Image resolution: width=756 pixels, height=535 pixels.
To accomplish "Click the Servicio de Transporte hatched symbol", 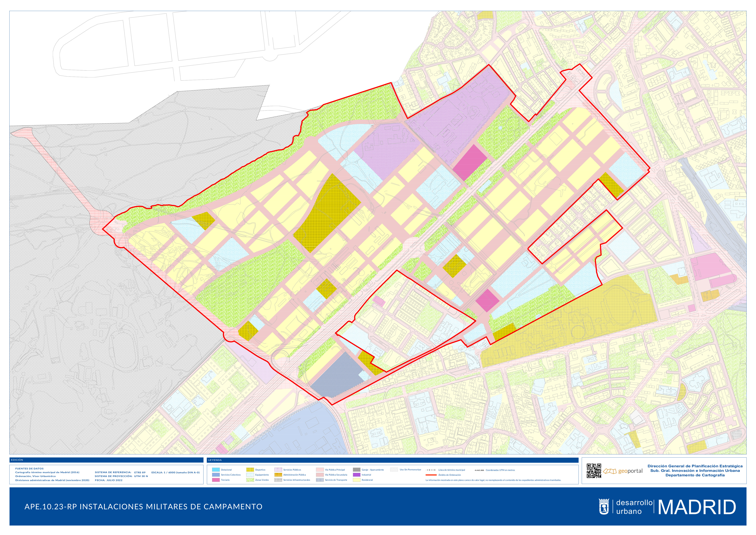I will (x=320, y=480).
